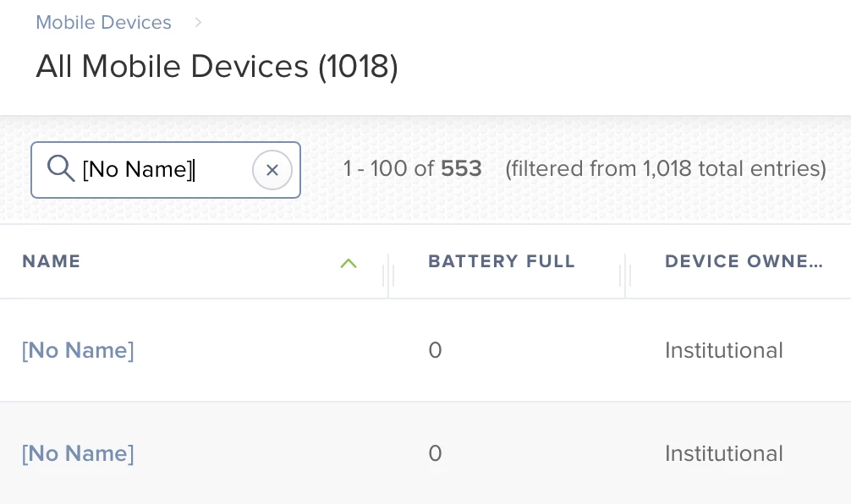
Task: Click the filtered from 1,018 total entries text
Action: [x=666, y=169]
